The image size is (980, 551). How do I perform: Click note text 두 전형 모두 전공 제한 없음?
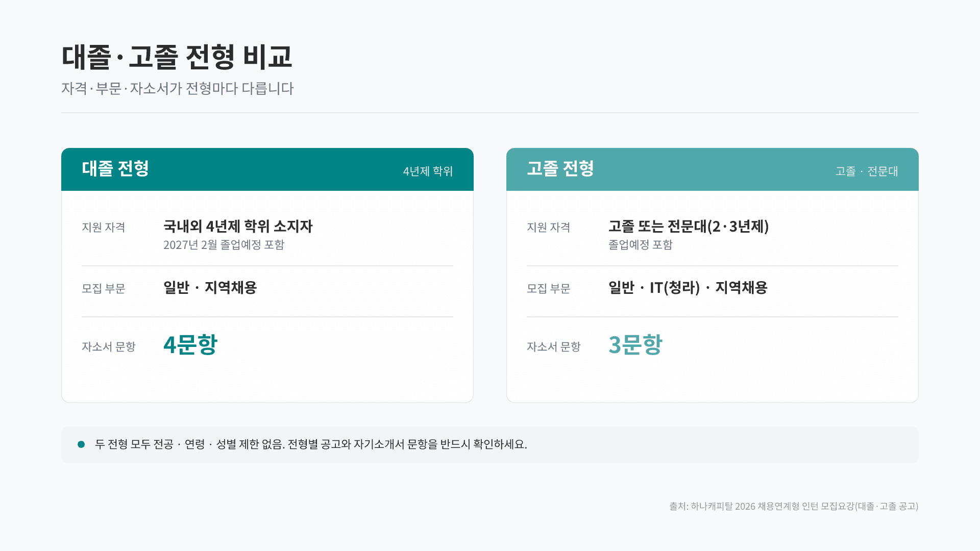pyautogui.click(x=311, y=444)
